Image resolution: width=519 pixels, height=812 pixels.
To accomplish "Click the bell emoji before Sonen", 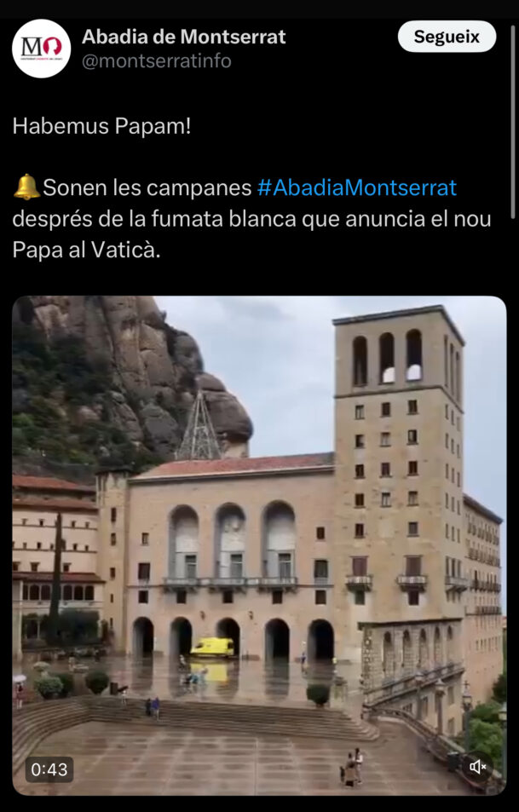I will tap(26, 187).
